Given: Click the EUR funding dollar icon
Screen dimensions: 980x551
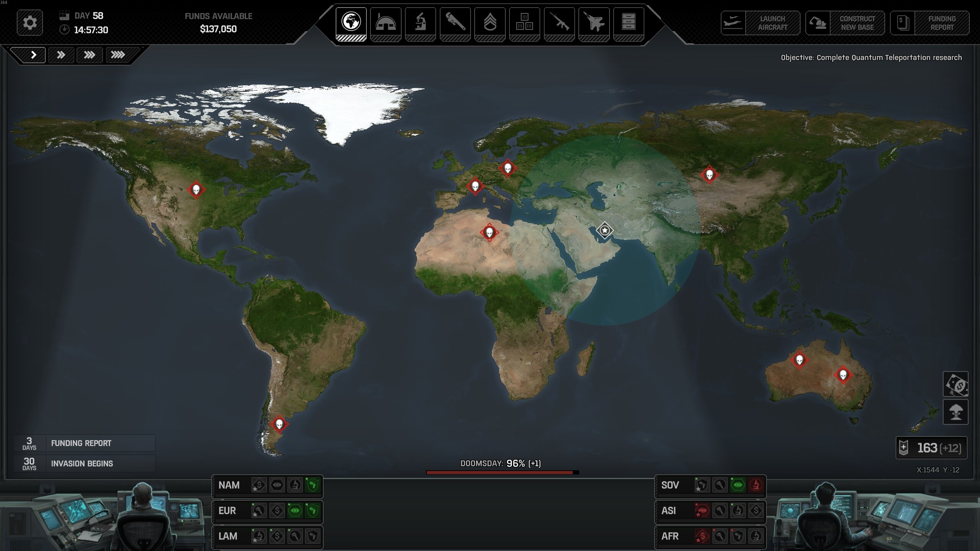Looking at the screenshot, I should pos(277,510).
